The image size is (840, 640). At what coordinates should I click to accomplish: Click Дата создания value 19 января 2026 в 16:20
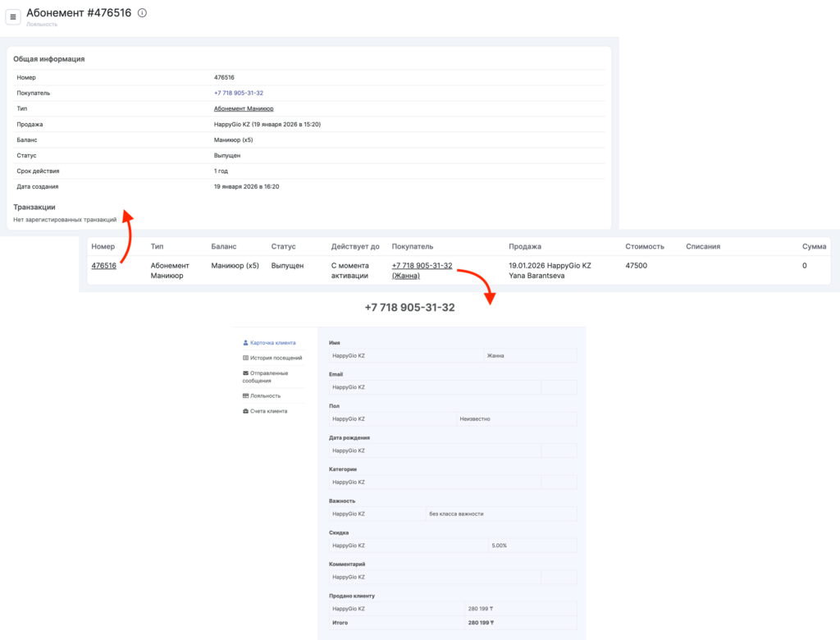pyautogui.click(x=246, y=187)
